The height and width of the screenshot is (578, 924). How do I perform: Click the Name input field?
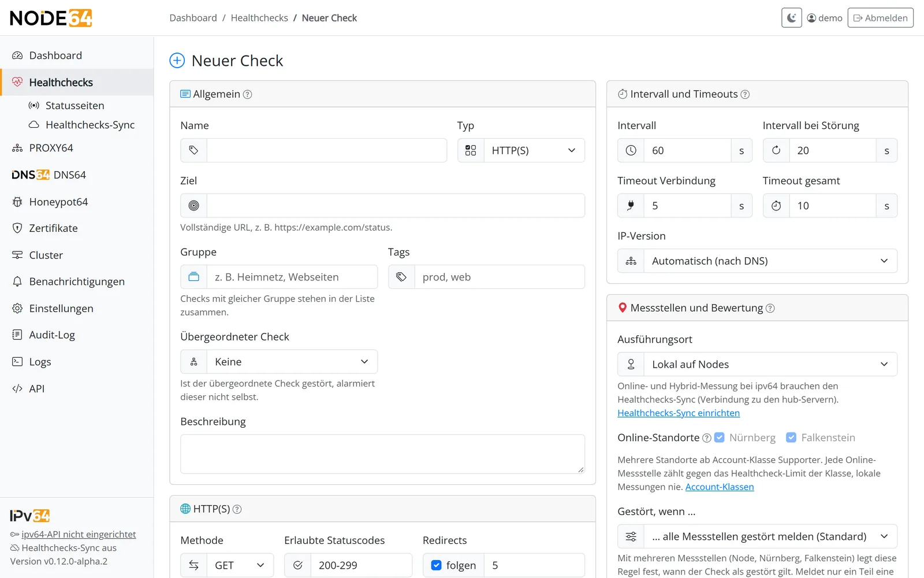pyautogui.click(x=327, y=150)
